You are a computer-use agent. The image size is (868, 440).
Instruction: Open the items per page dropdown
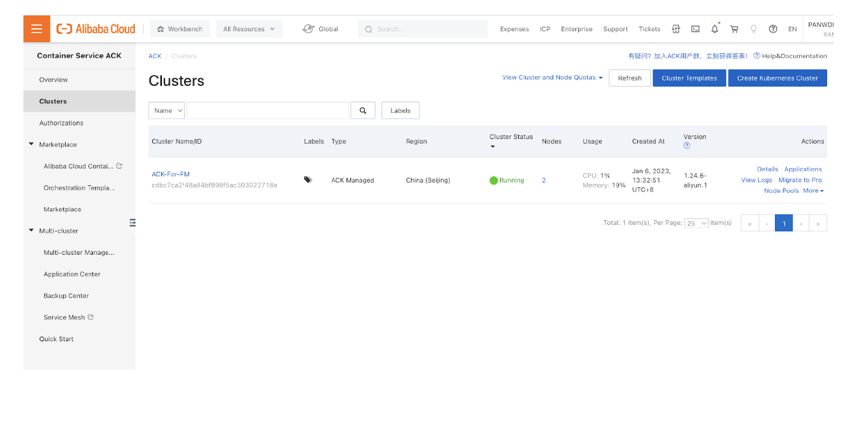point(696,223)
